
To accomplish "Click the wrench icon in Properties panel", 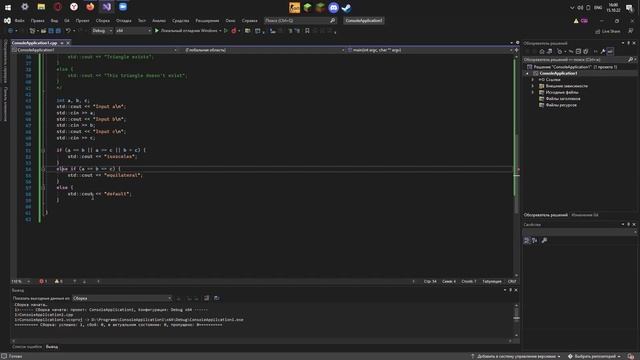I will tap(544, 240).
